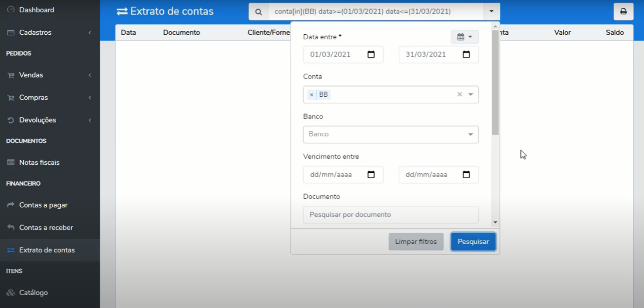
Task: Click the Limpar filtros button
Action: tap(416, 241)
